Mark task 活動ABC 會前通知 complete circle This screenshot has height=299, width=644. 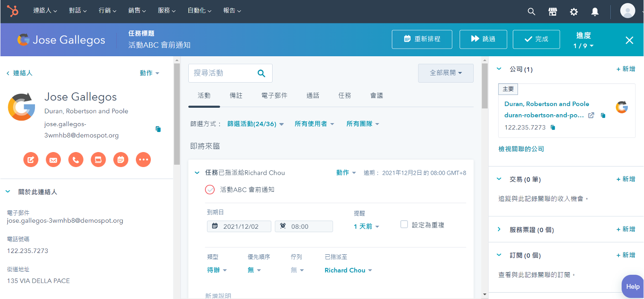(x=210, y=190)
